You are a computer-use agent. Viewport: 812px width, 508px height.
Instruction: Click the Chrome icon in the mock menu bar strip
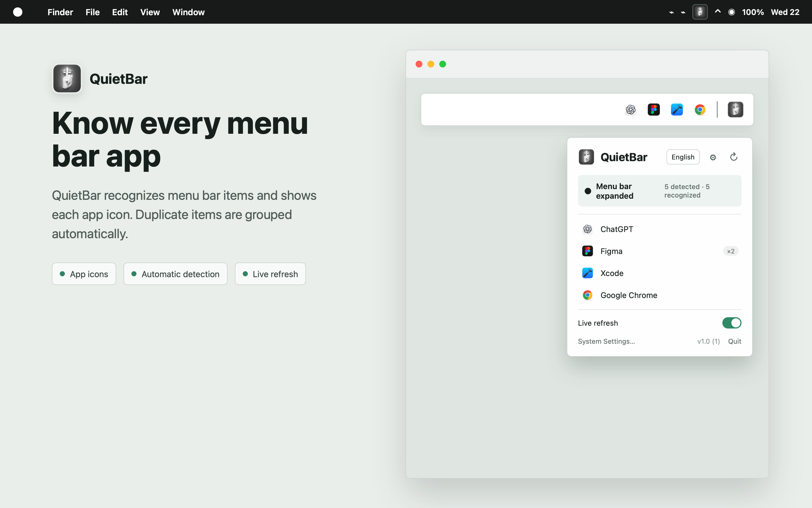(x=700, y=110)
